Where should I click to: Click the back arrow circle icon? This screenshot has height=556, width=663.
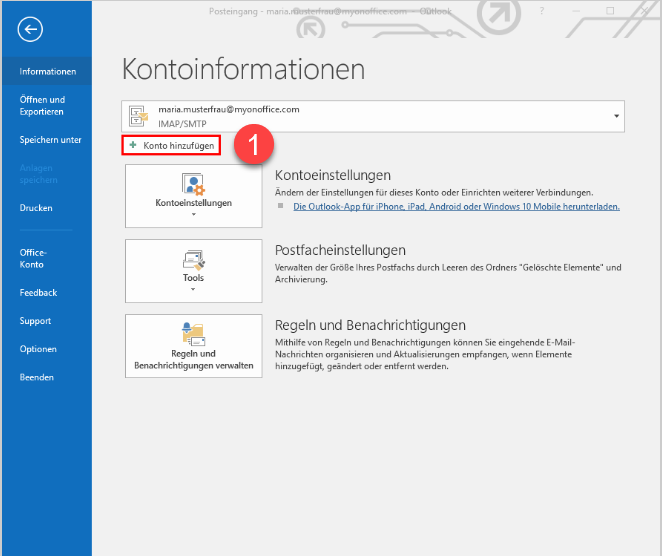30,29
